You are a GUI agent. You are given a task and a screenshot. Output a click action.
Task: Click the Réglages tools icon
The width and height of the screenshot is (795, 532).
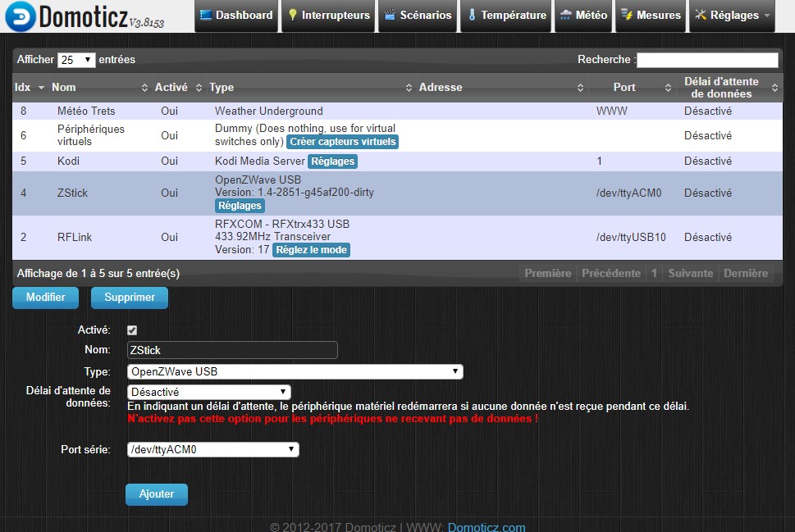tap(701, 16)
